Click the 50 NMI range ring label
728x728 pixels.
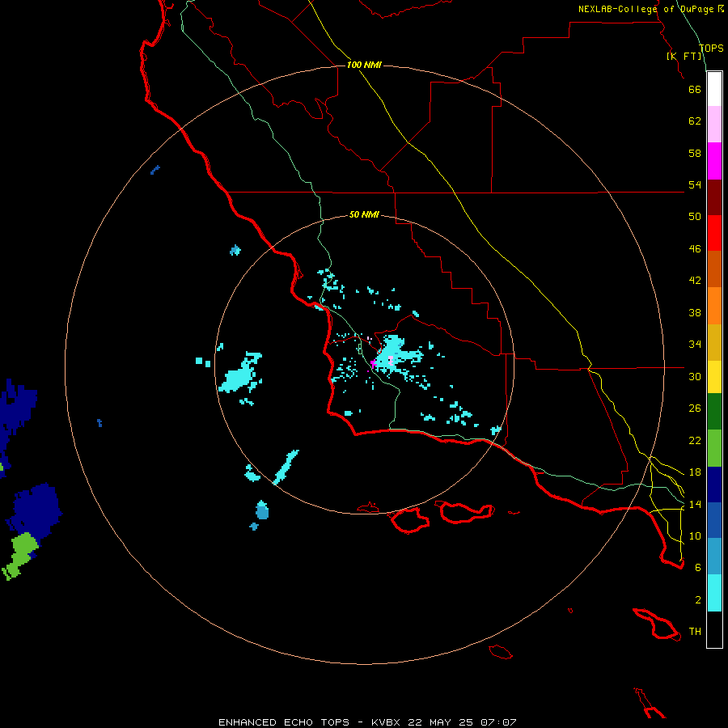coord(364,214)
